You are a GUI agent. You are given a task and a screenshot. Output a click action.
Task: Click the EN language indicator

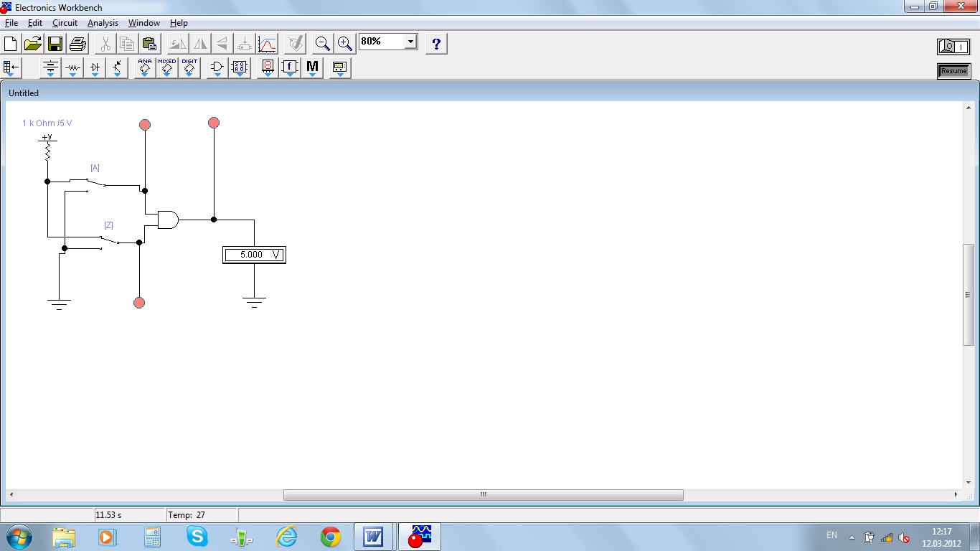tap(831, 535)
